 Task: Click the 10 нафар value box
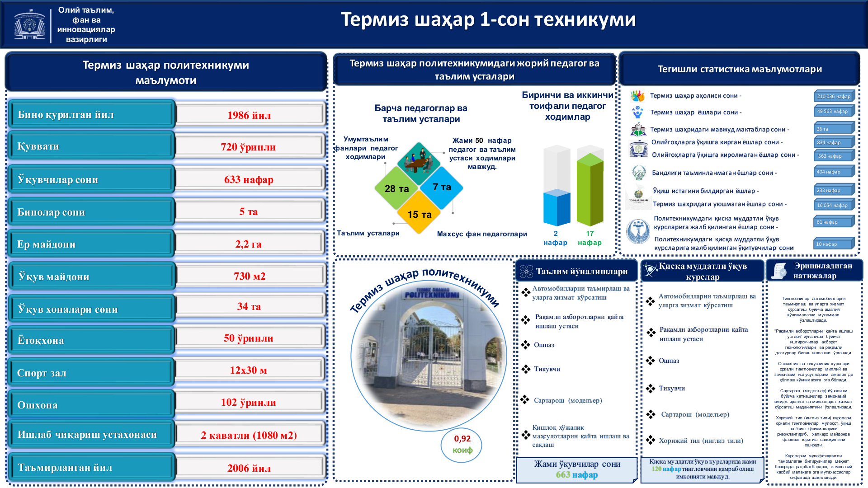pyautogui.click(x=834, y=244)
